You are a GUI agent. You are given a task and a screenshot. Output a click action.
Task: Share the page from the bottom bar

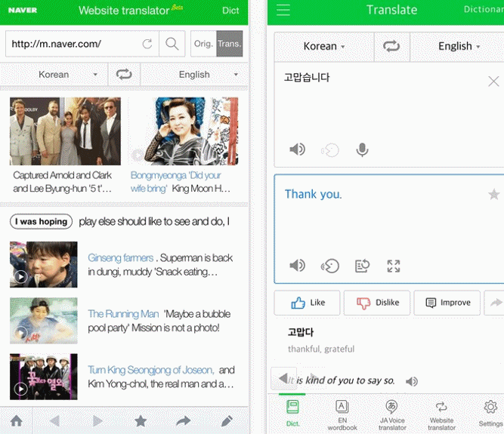click(183, 420)
